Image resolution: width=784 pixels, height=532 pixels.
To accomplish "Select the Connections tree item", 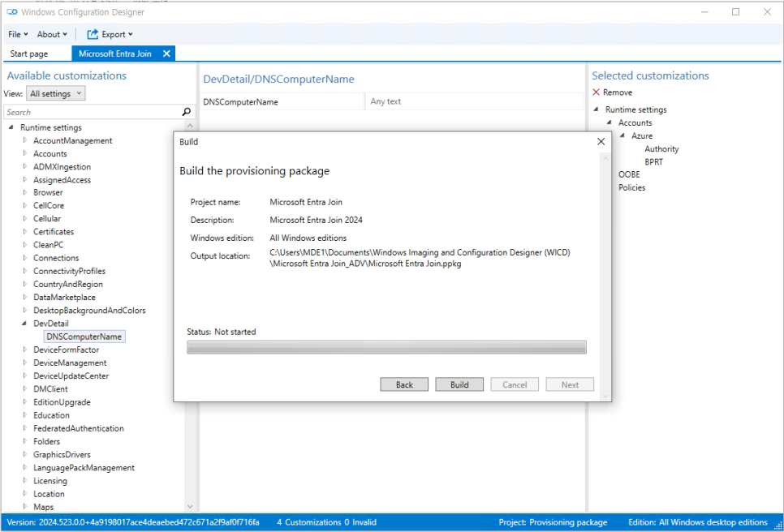I will [x=56, y=258].
